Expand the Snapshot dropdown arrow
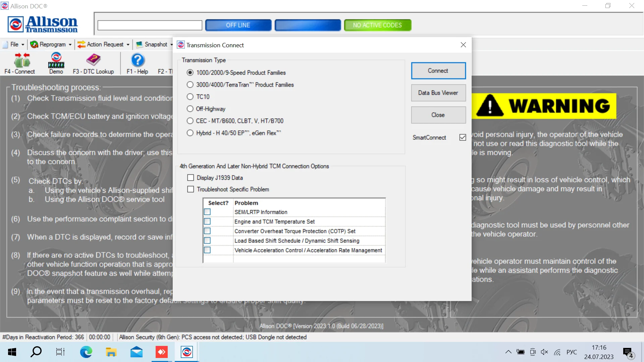Image resolution: width=644 pixels, height=362 pixels. pos(171,45)
